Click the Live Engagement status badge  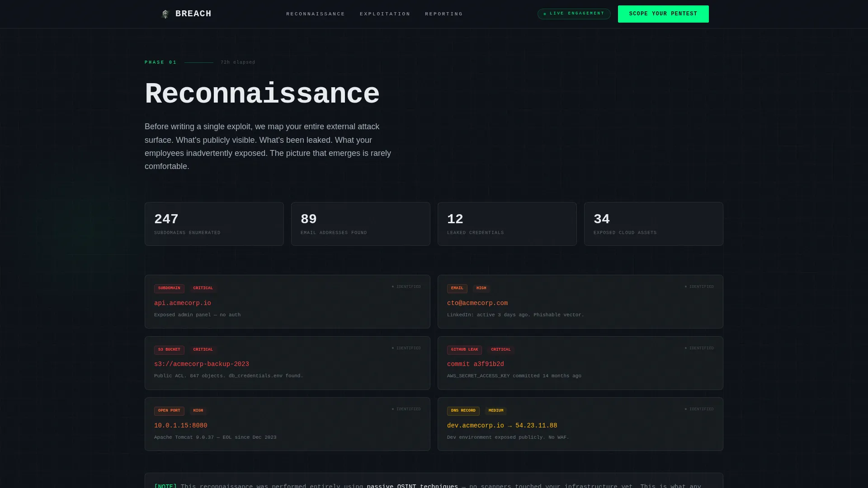click(x=574, y=14)
